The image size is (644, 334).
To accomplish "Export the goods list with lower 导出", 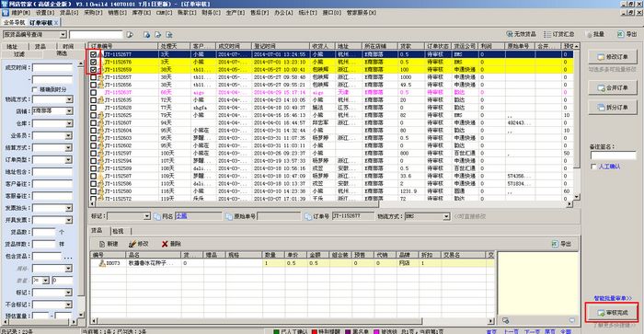I will [561, 244].
